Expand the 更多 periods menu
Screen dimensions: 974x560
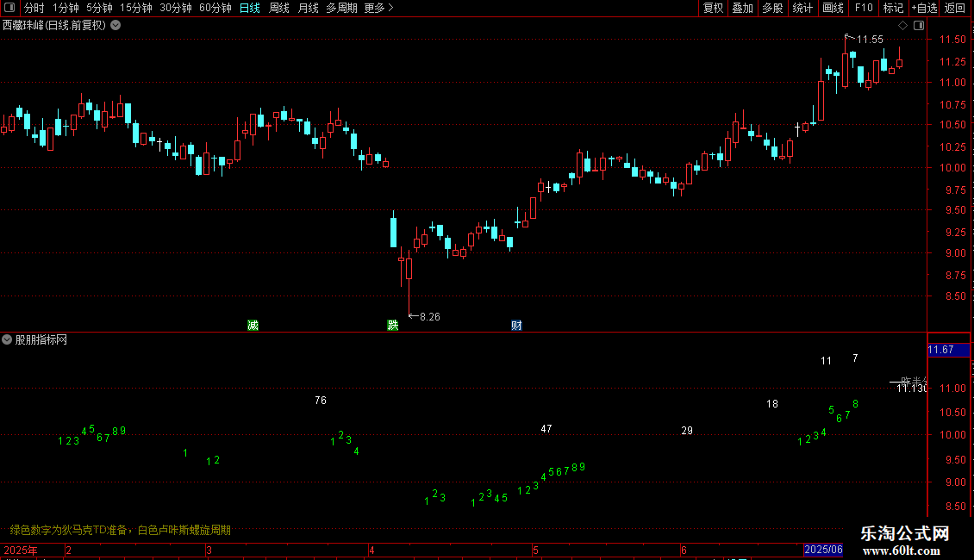click(x=378, y=8)
